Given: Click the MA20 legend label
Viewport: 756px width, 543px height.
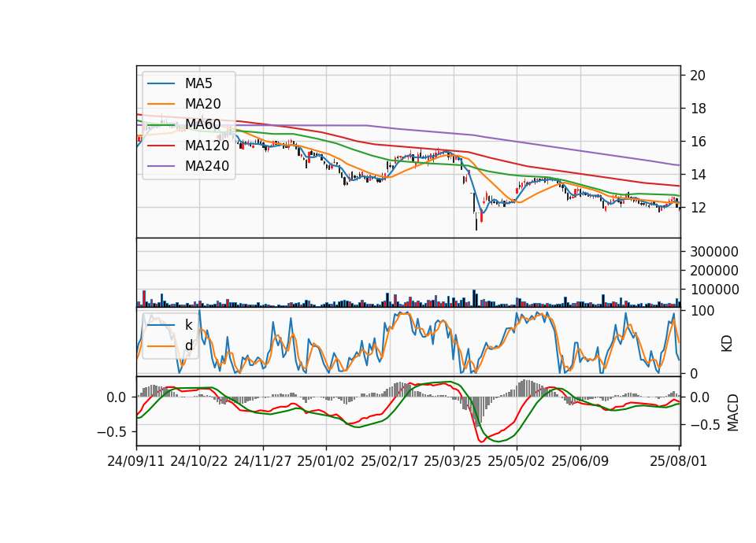Looking at the screenshot, I should 202,104.
